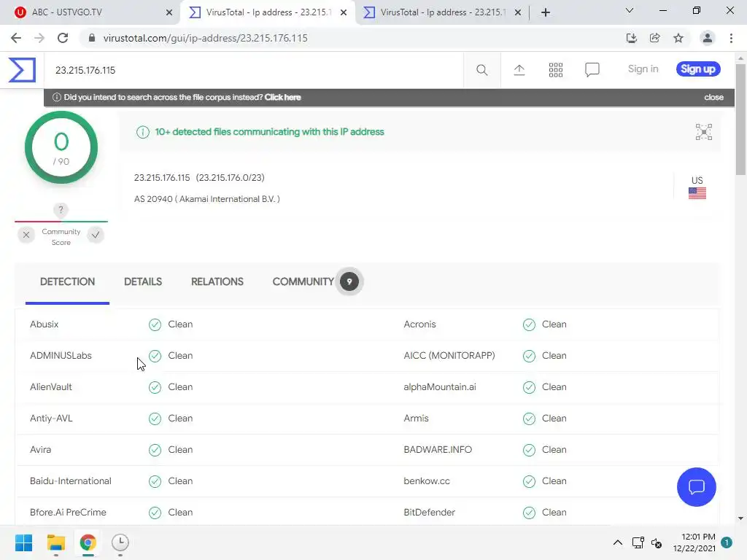
Task: Open File Explorer from taskbar
Action: 55,542
